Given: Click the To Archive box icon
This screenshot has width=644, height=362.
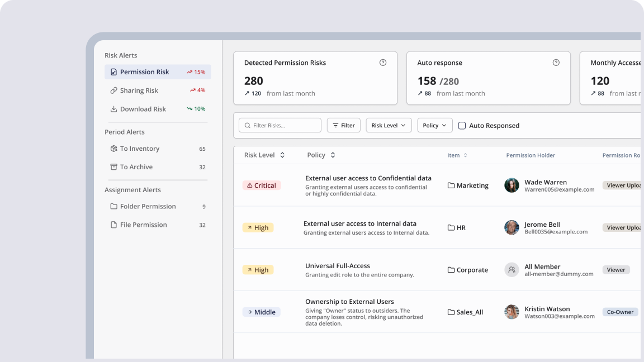Looking at the screenshot, I should click(114, 167).
